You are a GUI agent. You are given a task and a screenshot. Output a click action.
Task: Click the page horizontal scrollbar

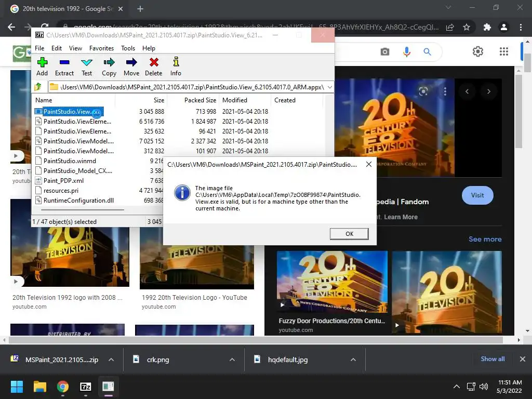(255, 340)
